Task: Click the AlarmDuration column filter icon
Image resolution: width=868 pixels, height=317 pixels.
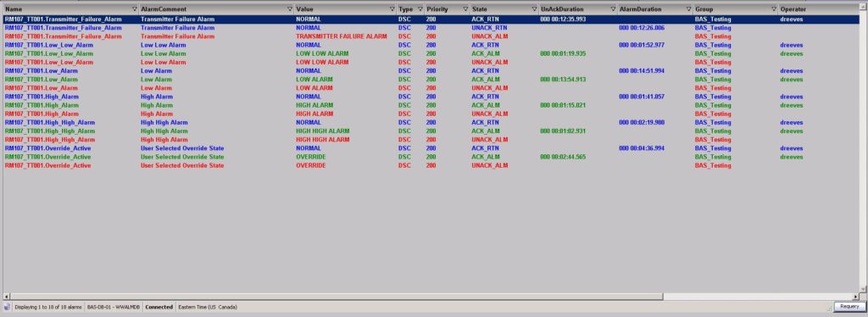Action: click(x=689, y=9)
